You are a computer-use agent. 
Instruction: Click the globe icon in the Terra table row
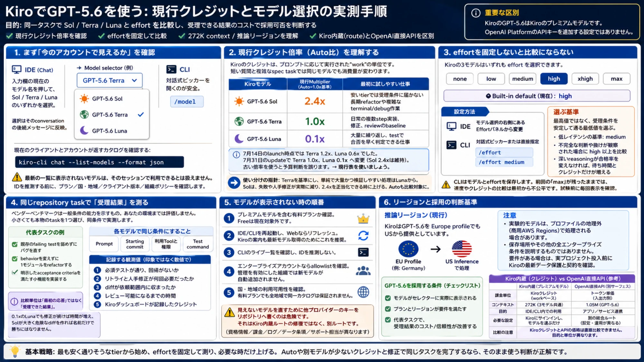pos(239,121)
